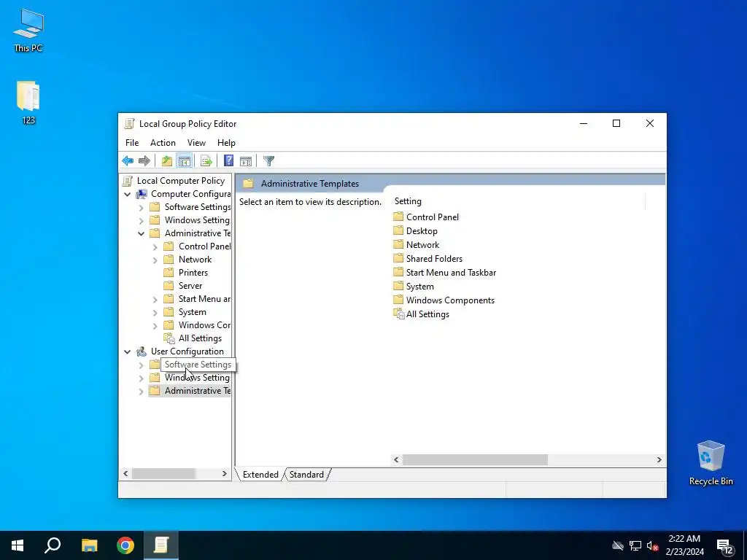Open the Help menu
This screenshot has height=560, width=747.
[x=226, y=143]
